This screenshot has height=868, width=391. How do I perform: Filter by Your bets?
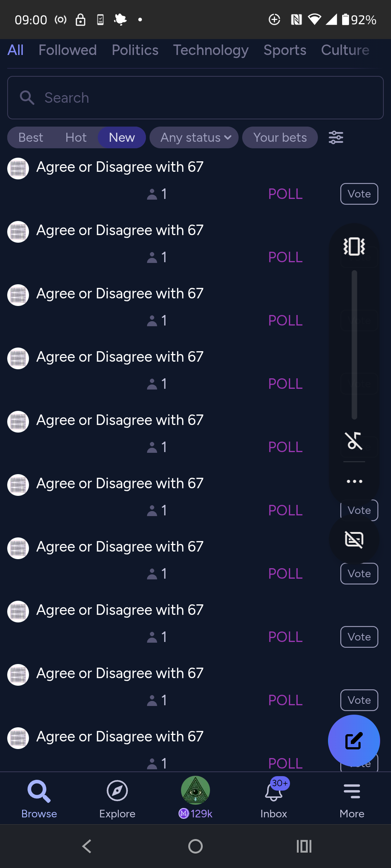click(x=280, y=137)
